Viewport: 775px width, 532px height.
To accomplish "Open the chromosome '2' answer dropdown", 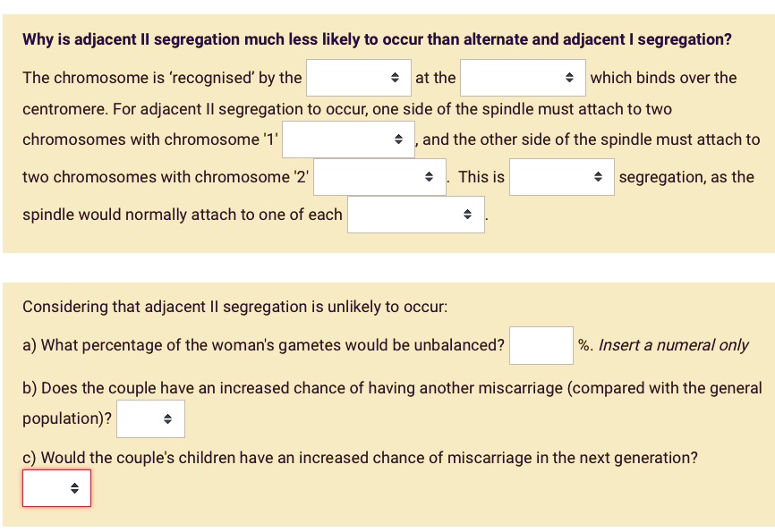I will (379, 177).
